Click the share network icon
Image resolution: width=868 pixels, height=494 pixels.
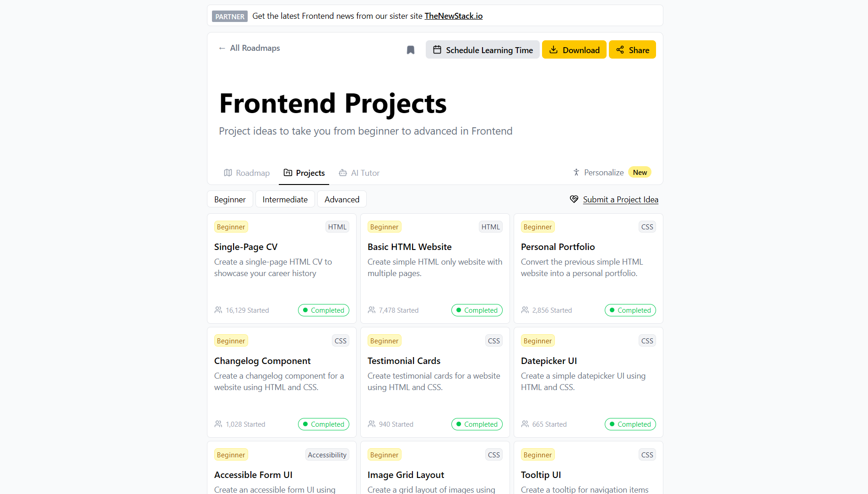[x=620, y=50]
